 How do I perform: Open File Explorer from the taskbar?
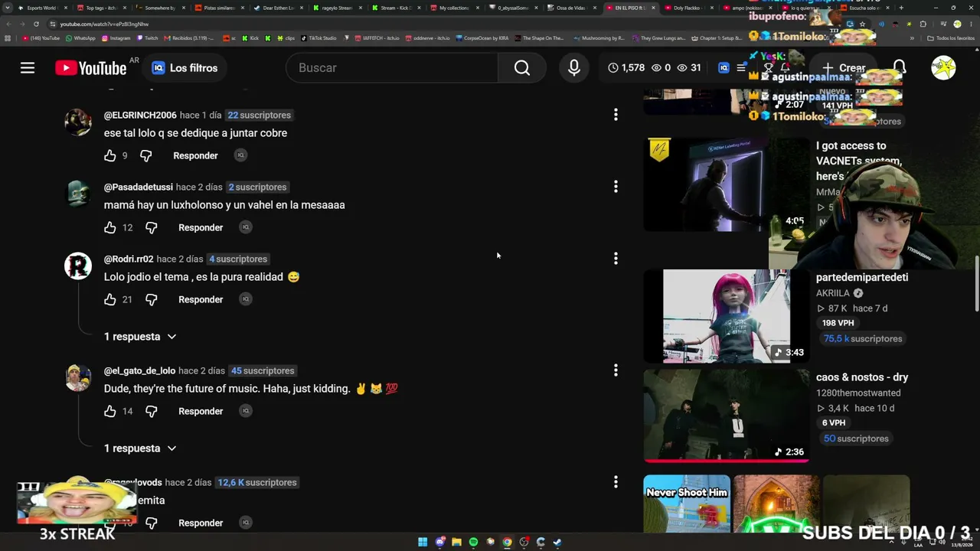[x=456, y=542]
